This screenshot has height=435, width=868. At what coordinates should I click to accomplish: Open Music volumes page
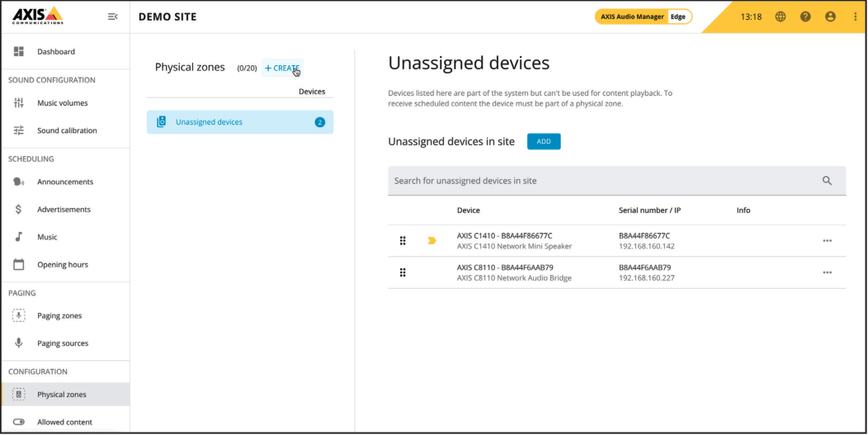(x=62, y=103)
